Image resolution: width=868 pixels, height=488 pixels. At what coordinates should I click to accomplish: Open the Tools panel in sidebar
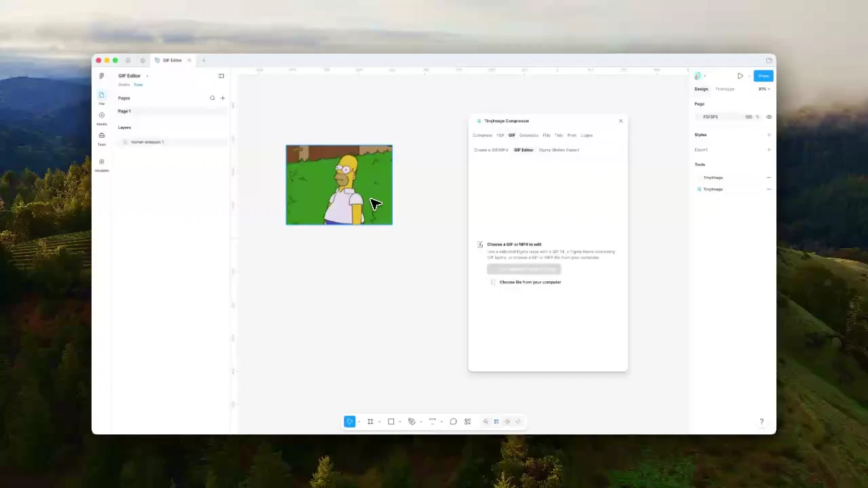click(102, 138)
